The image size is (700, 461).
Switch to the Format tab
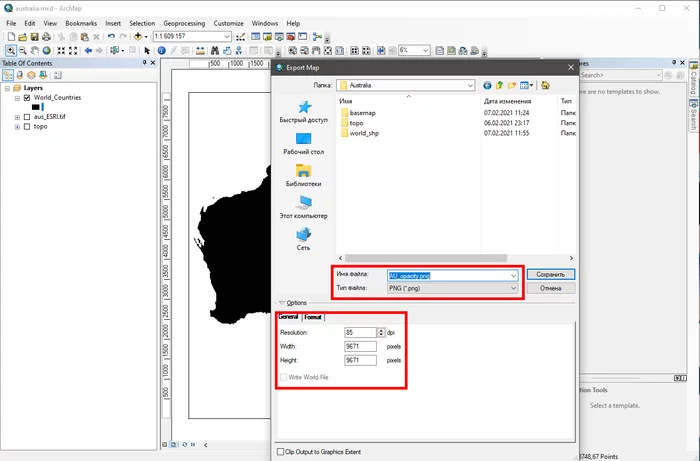312,317
